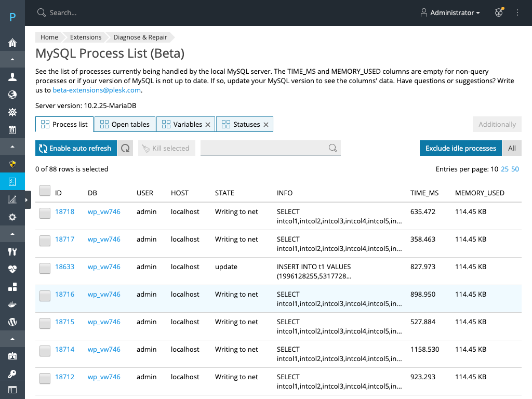
Task: Click the globe icon in the sidebar
Action: click(12, 95)
